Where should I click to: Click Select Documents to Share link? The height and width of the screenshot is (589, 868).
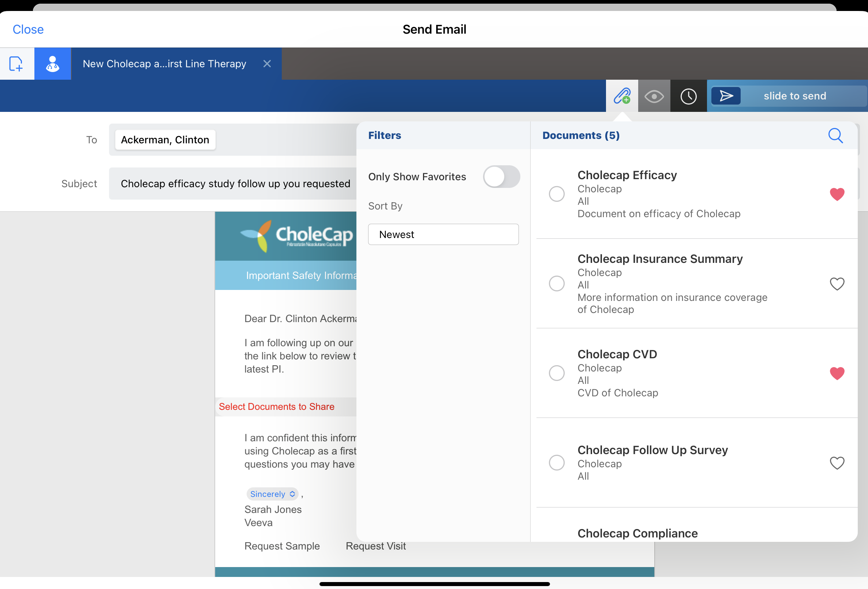point(276,407)
